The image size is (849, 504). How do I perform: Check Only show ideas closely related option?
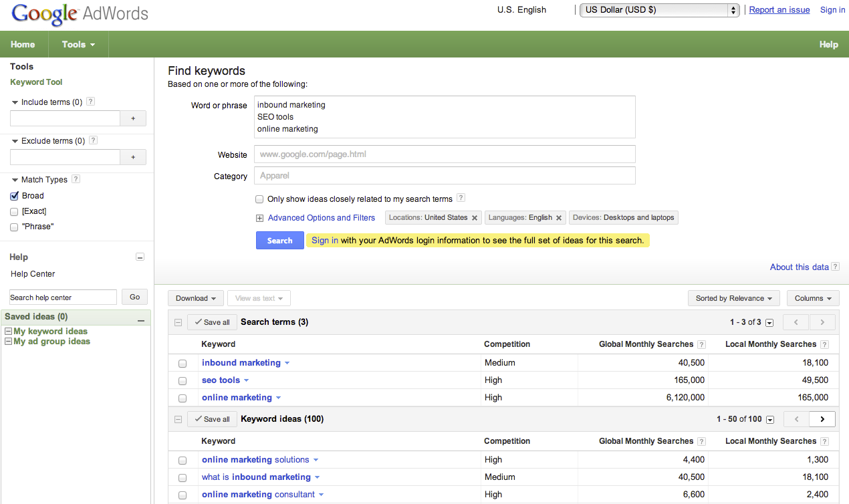259,199
